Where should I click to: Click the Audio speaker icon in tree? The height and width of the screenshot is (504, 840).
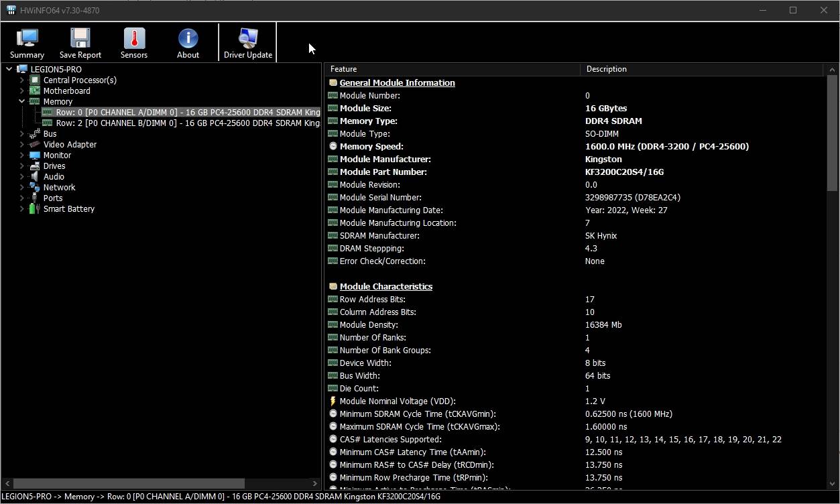pos(34,177)
